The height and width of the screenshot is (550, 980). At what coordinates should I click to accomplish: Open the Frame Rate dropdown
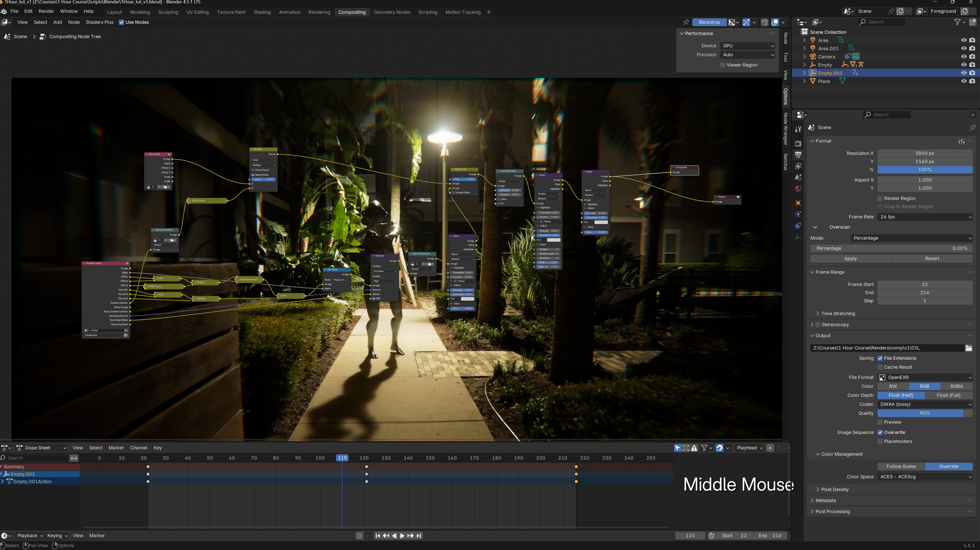pyautogui.click(x=925, y=217)
